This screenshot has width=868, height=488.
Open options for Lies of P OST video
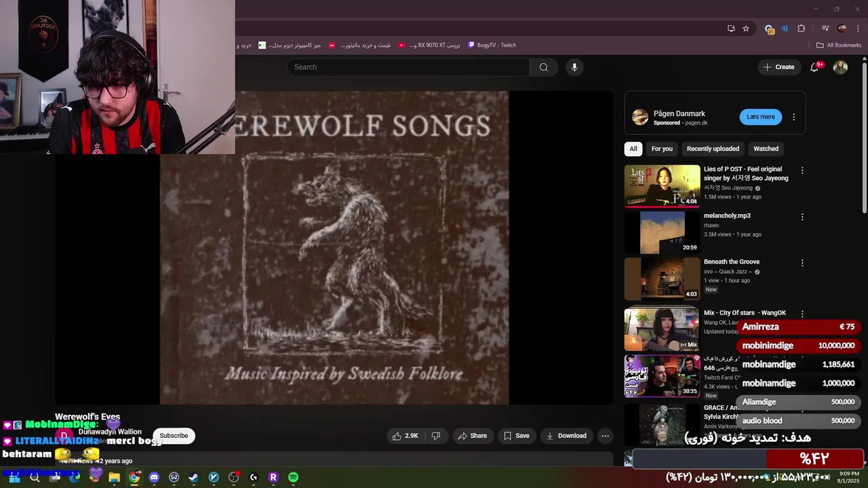802,171
